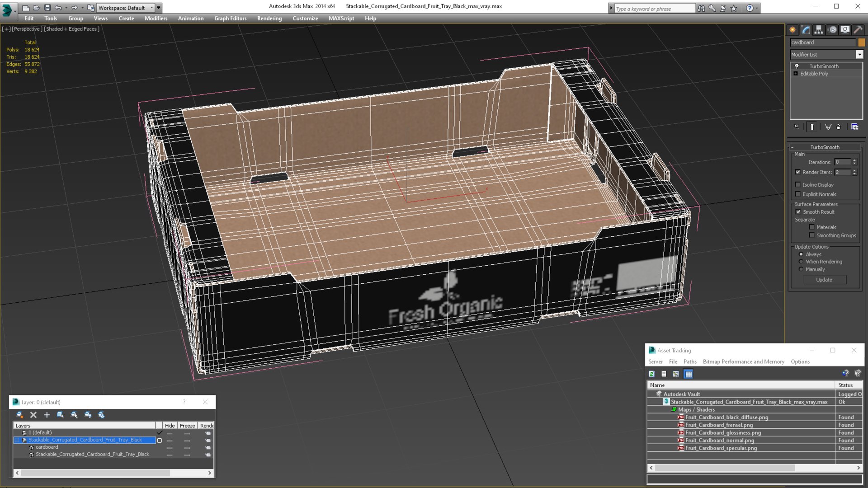Click Delete Layer X icon in Layer toolbar
The height and width of the screenshot is (488, 868).
33,415
